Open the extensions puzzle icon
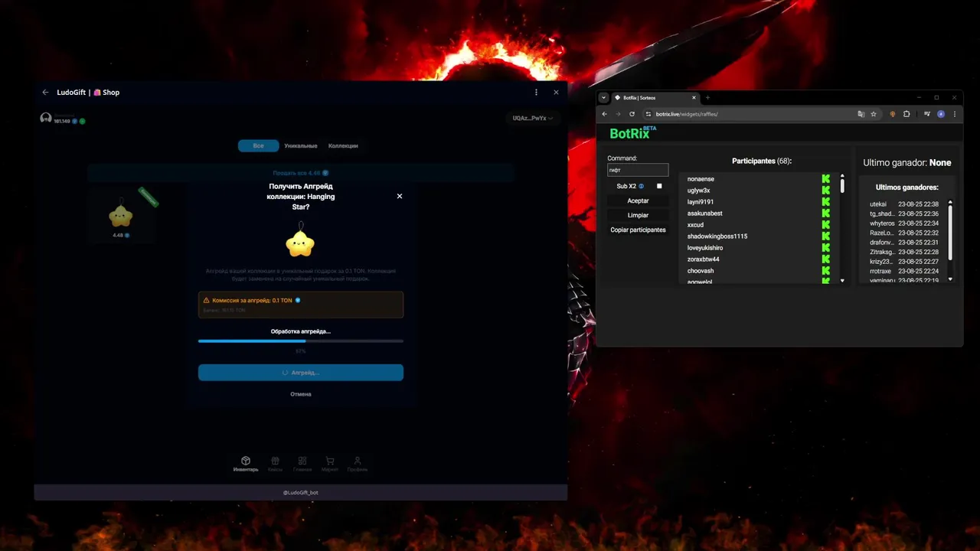Image resolution: width=980 pixels, height=551 pixels. (906, 114)
